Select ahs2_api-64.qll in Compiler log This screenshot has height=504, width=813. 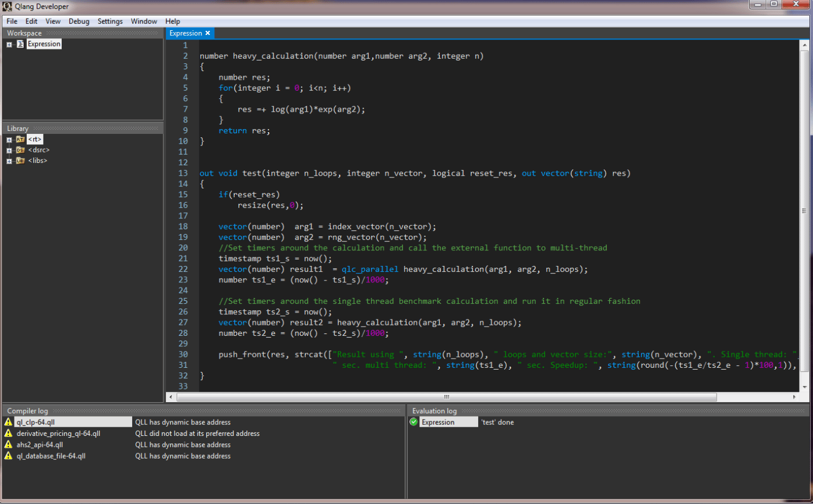point(40,445)
